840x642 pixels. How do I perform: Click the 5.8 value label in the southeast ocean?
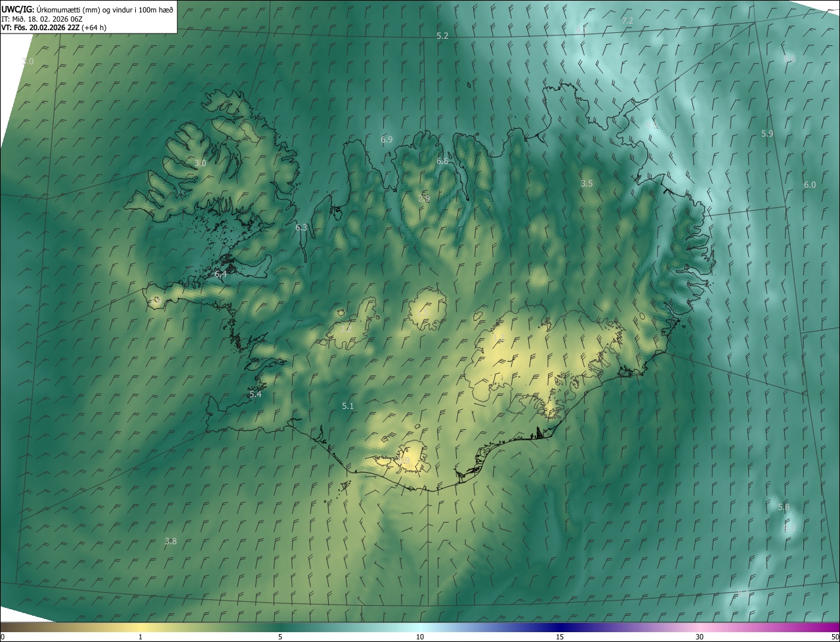(x=784, y=507)
